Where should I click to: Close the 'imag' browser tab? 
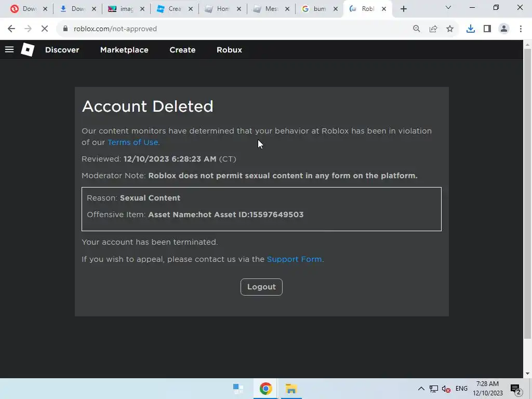point(142,9)
